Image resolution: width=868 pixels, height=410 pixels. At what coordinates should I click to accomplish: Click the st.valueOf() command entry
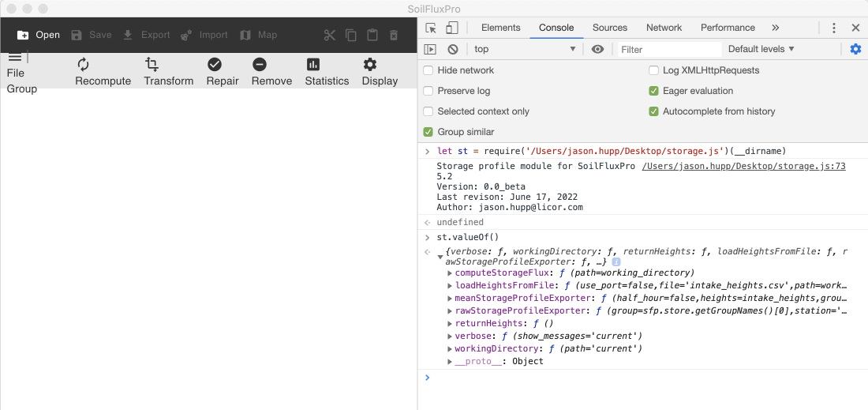(468, 238)
